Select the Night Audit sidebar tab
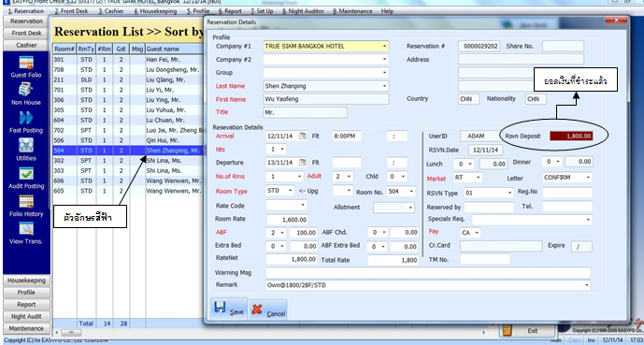The width and height of the screenshot is (644, 345). tap(26, 316)
